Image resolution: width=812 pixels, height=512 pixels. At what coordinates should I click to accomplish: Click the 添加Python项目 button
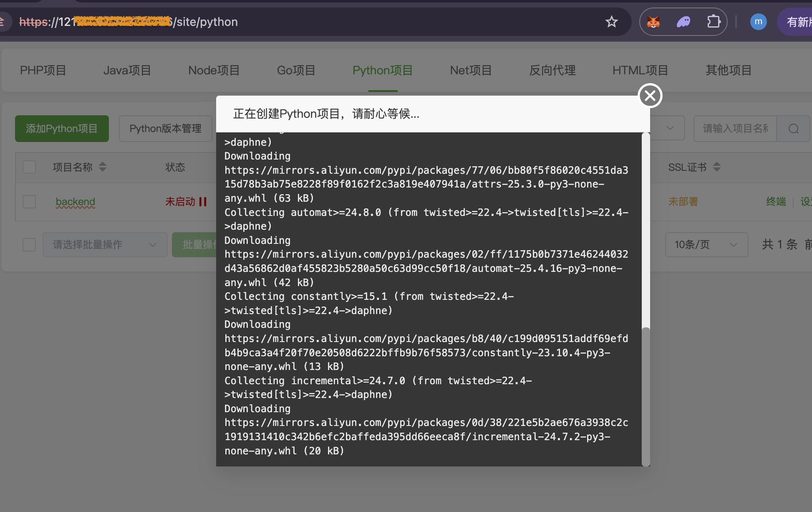(x=62, y=129)
